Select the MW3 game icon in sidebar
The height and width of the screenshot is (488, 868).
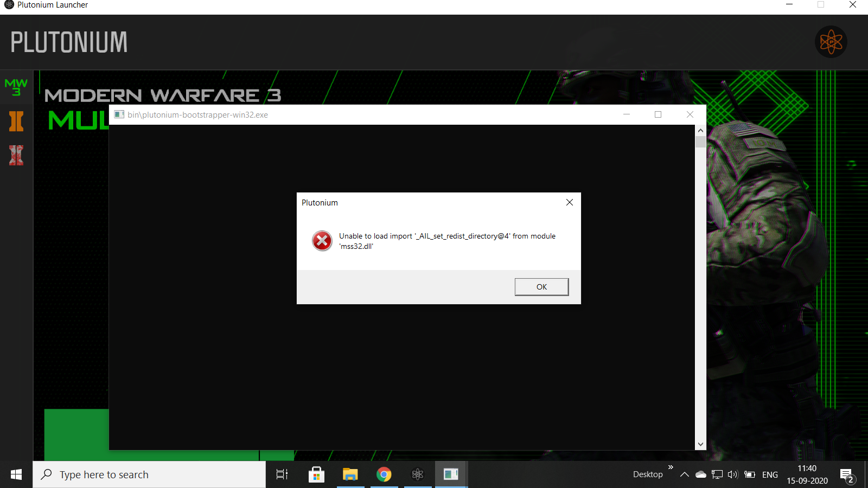pyautogui.click(x=16, y=87)
